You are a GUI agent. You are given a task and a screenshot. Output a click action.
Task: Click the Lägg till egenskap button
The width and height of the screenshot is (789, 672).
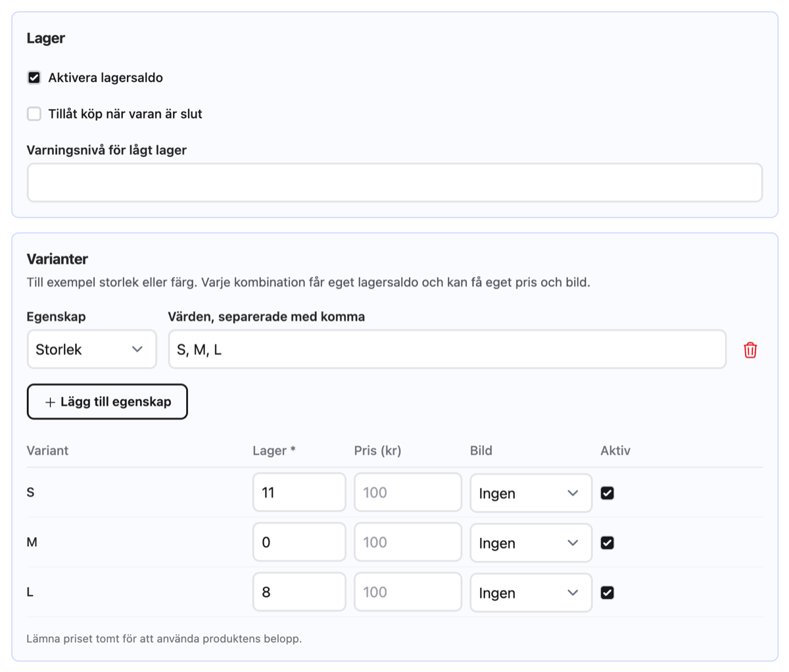[107, 402]
